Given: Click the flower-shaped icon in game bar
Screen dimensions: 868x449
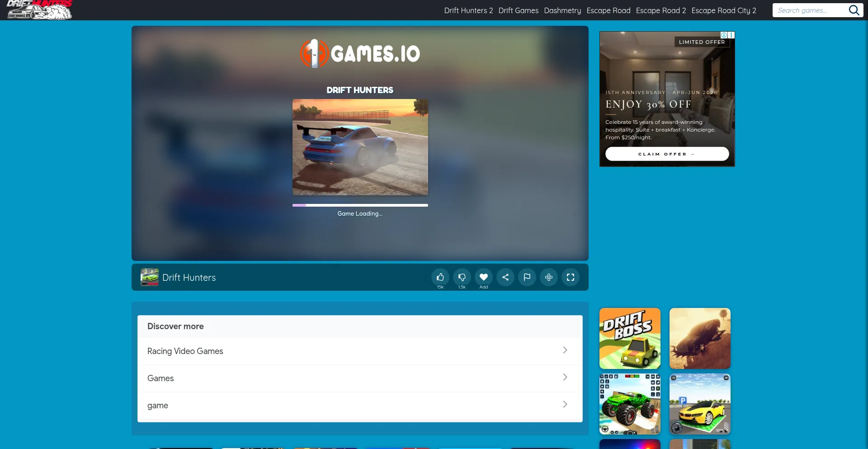Looking at the screenshot, I should tap(549, 277).
